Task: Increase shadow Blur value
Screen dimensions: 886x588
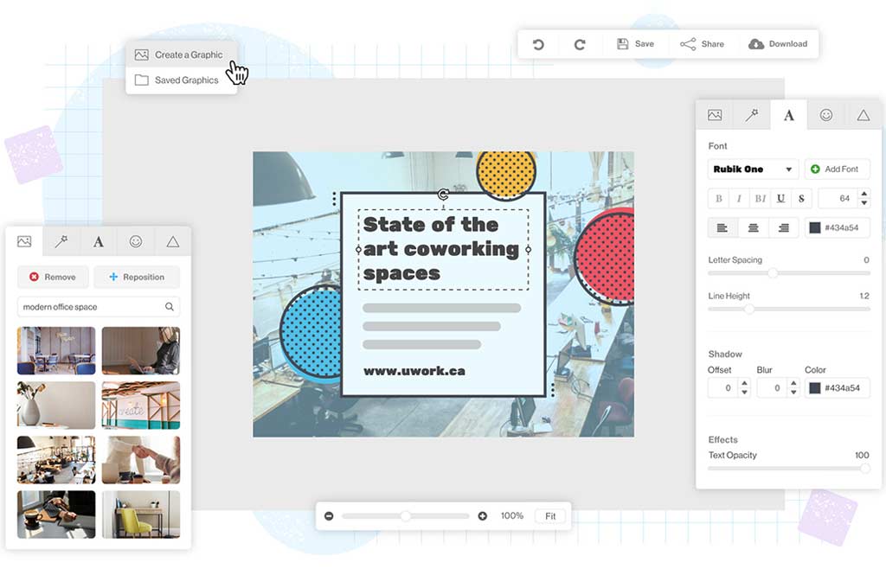Action: 794,384
